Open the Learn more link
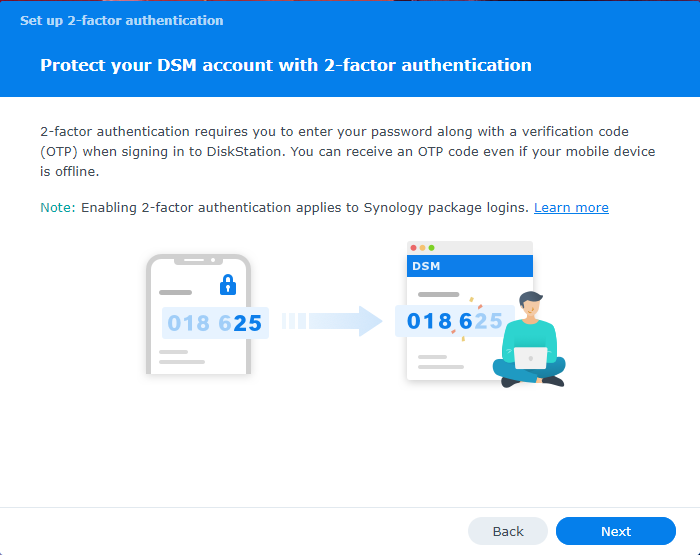 (x=571, y=208)
